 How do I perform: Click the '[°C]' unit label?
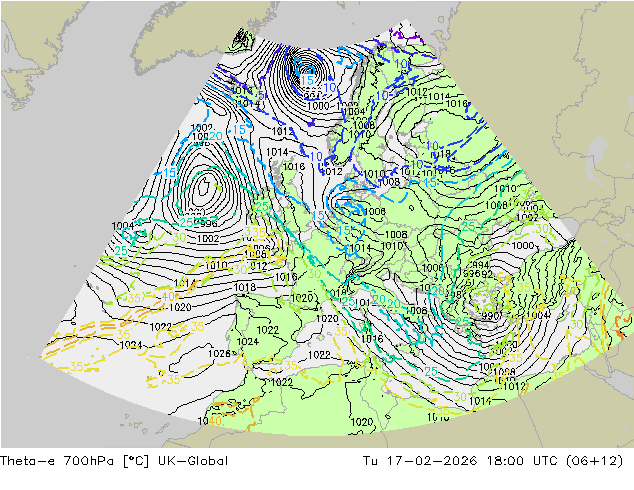[136, 460]
